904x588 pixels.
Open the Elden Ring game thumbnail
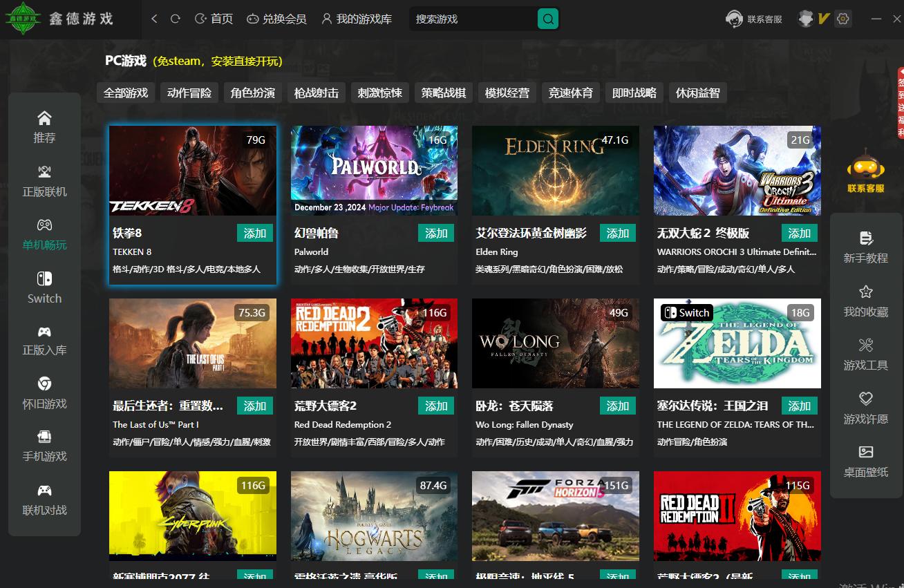coord(556,171)
